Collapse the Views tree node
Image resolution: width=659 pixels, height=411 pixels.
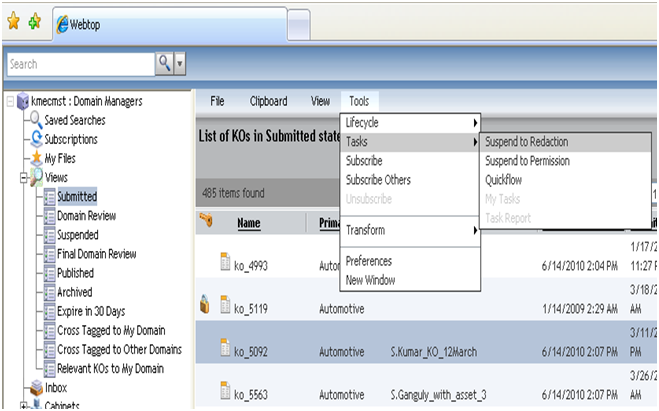[24, 178]
